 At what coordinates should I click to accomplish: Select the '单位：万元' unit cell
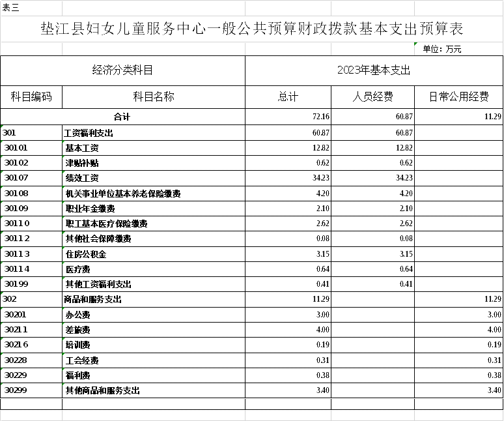(x=458, y=49)
